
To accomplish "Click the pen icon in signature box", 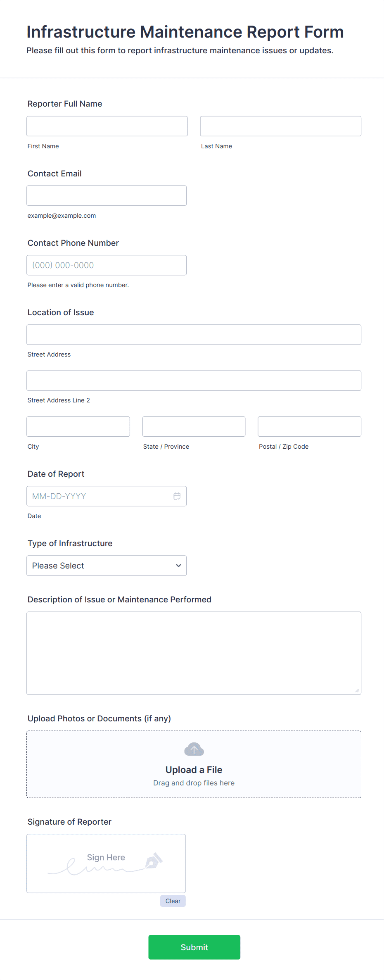I will [x=154, y=861].
